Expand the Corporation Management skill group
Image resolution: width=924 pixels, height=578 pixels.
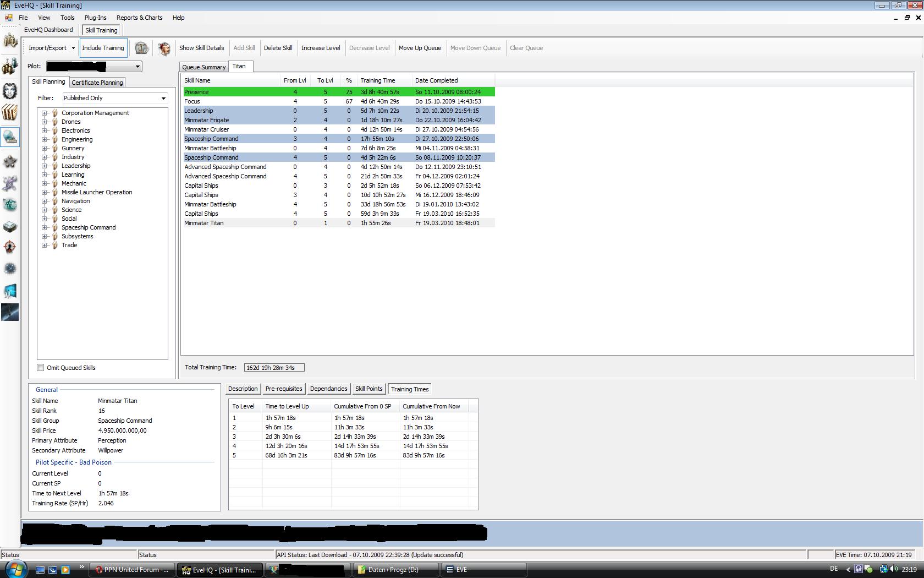45,113
